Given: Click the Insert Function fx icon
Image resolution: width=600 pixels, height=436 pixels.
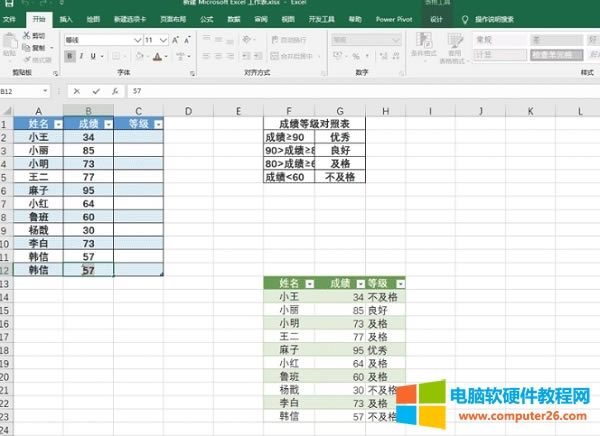Looking at the screenshot, I should (114, 90).
